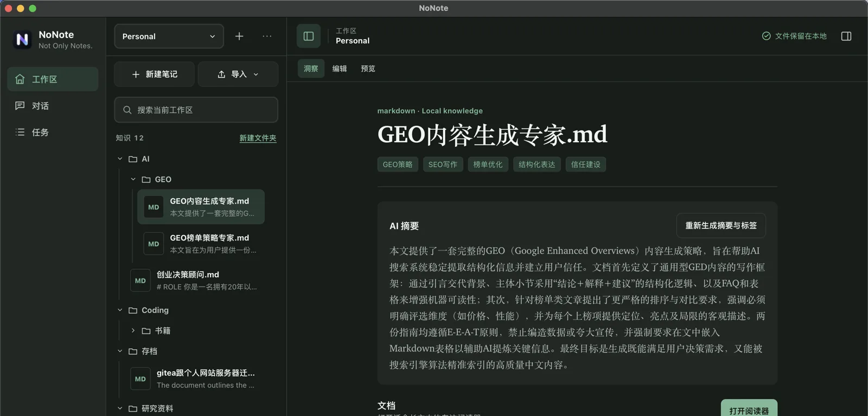Click the MD icon of GEO榜单策略专家.md

click(154, 244)
